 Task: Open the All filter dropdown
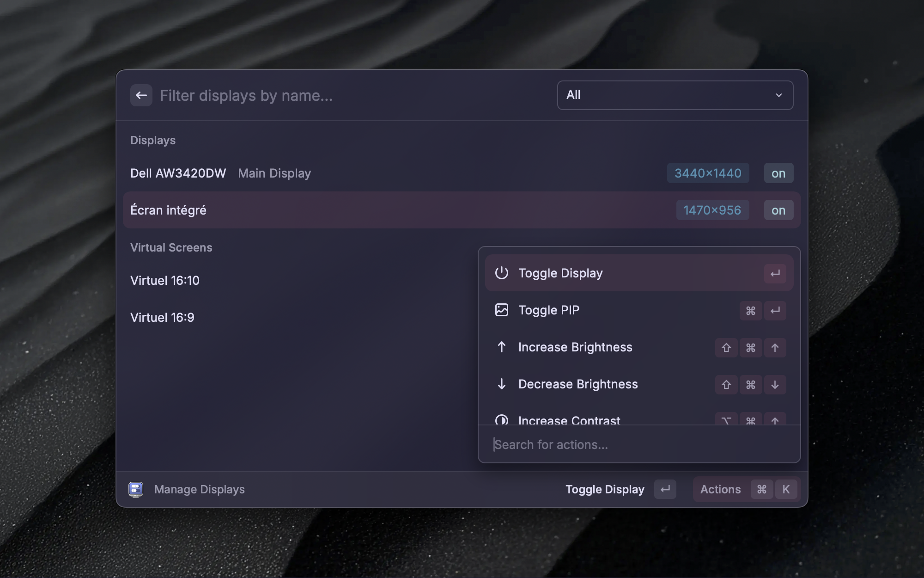[675, 95]
